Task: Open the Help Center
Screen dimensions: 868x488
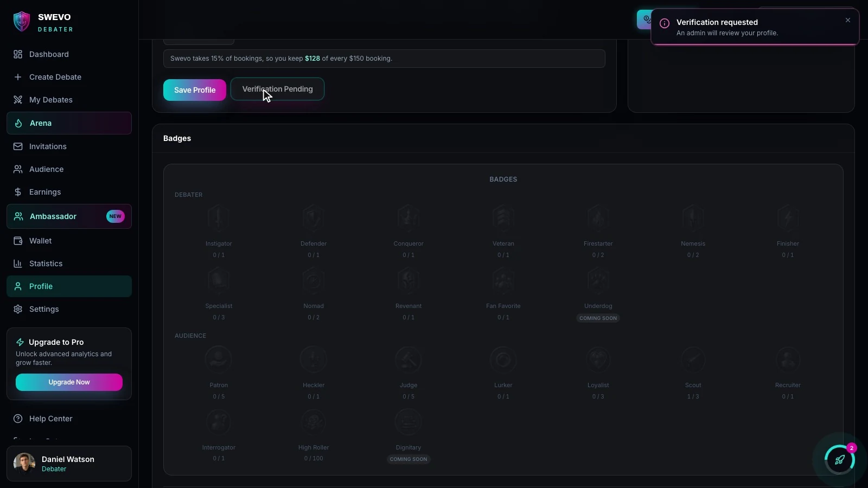Action: point(69,419)
